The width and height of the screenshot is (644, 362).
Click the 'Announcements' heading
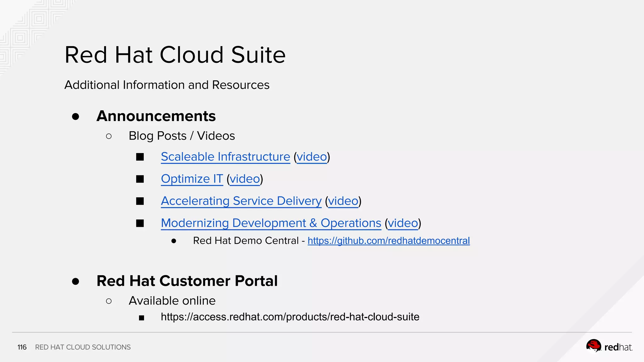(x=156, y=116)
